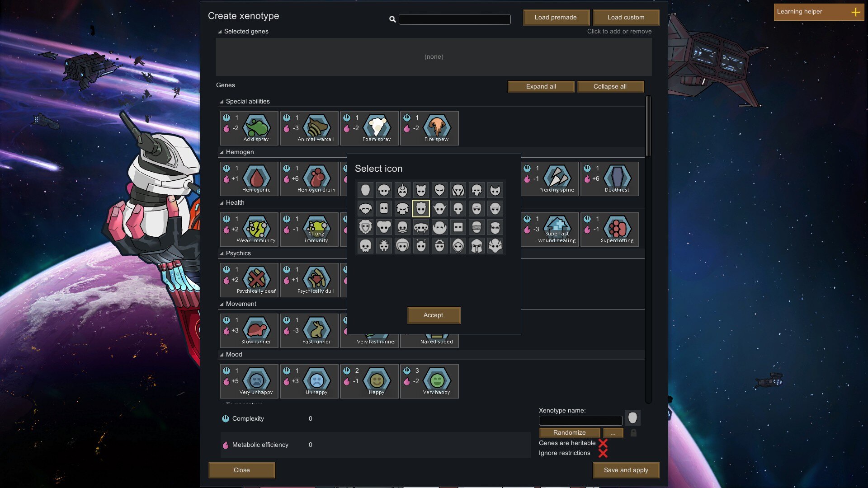Select the Fire spew gene
The width and height of the screenshot is (868, 488).
[429, 128]
